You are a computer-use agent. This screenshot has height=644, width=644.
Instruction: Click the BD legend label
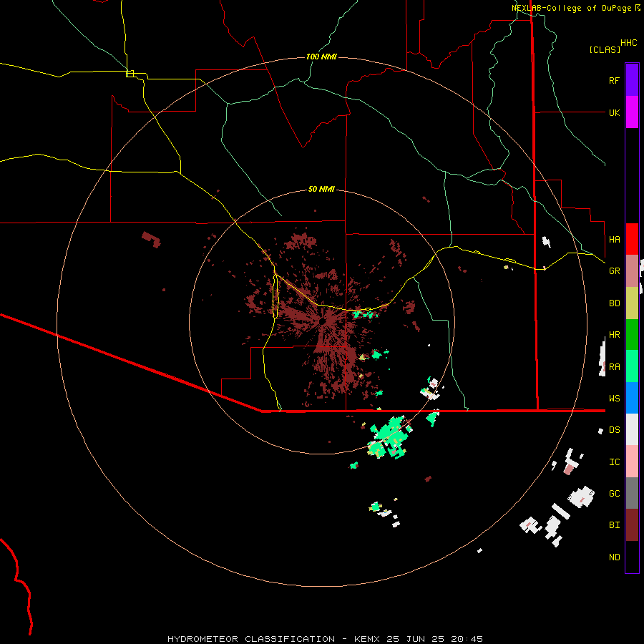614,303
